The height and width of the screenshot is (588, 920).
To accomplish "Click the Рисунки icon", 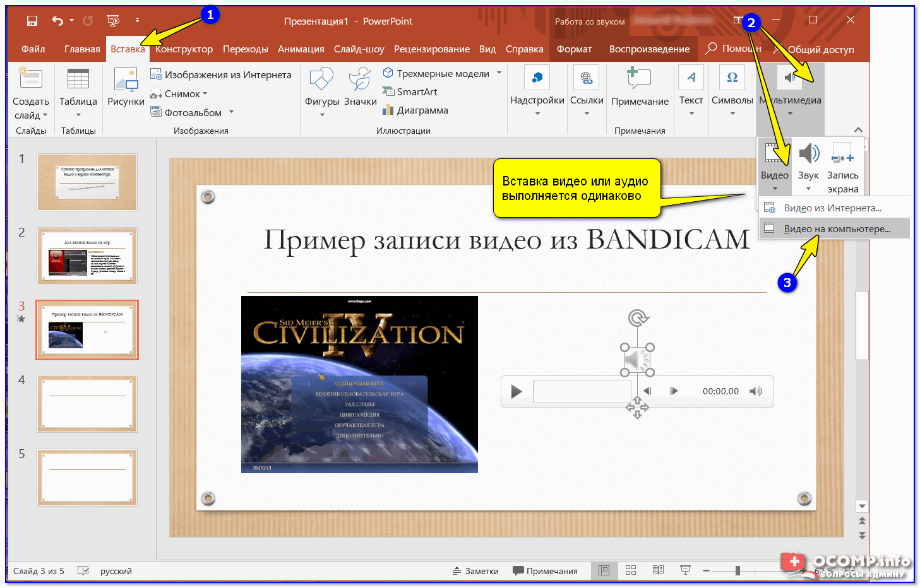I will tap(126, 87).
